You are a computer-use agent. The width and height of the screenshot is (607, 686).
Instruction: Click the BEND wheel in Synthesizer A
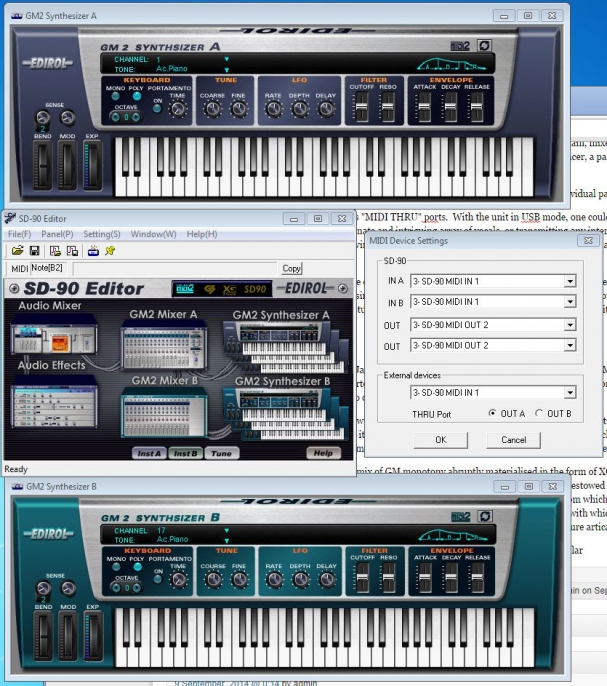43,166
